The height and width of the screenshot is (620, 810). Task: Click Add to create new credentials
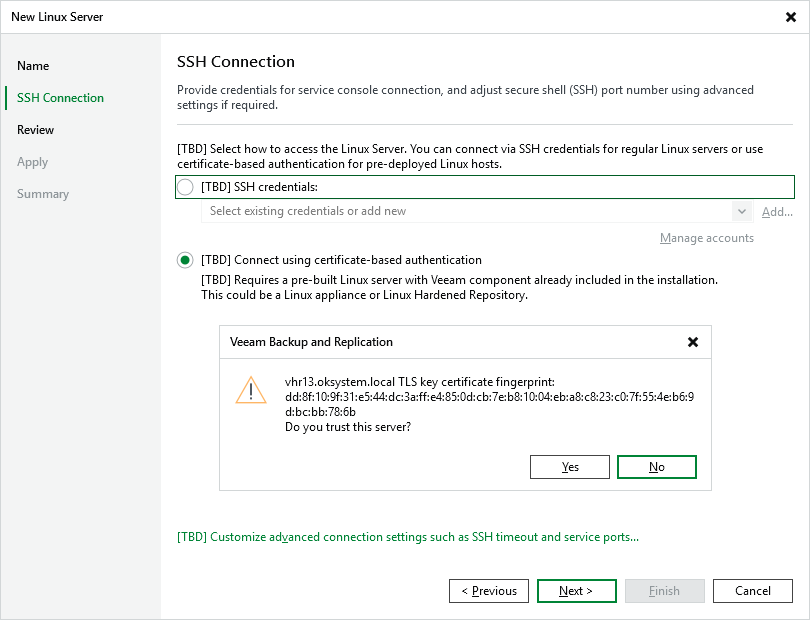[777, 211]
